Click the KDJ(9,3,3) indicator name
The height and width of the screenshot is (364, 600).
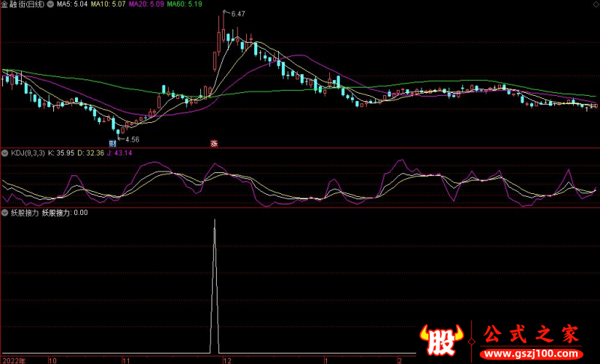[28, 153]
